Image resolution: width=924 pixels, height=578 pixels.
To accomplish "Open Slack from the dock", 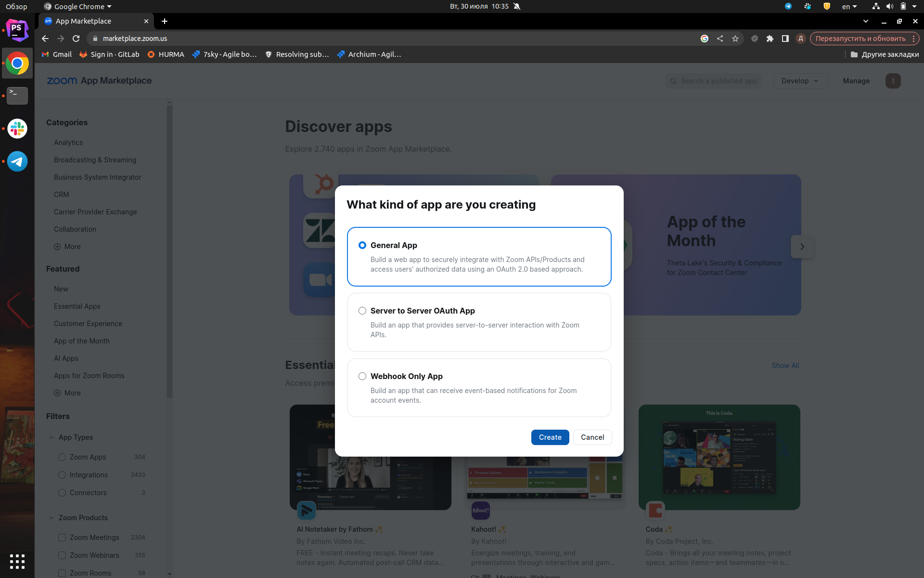I will click(17, 129).
